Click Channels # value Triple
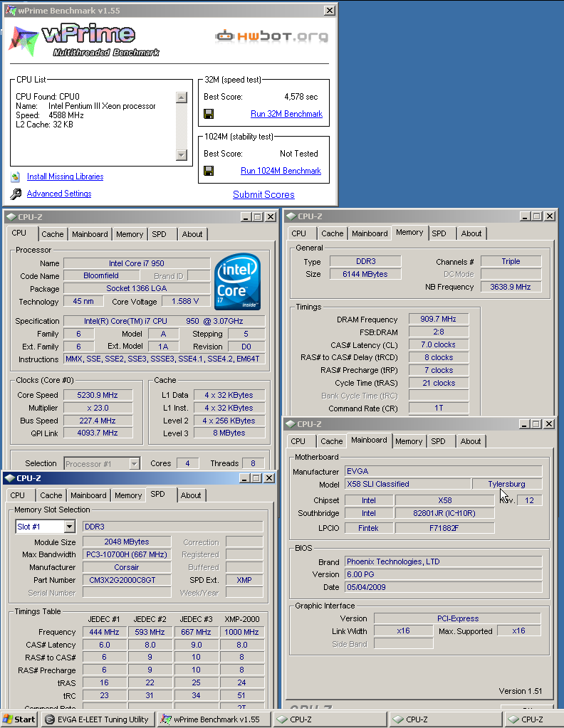564x728 pixels. point(511,261)
